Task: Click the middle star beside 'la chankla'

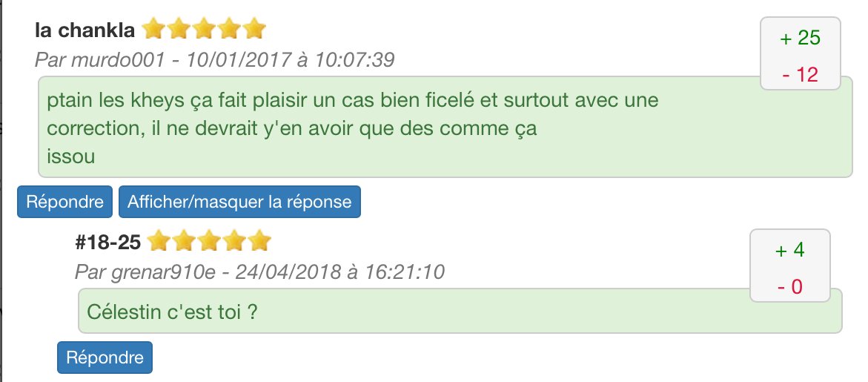Action: pos(203,30)
